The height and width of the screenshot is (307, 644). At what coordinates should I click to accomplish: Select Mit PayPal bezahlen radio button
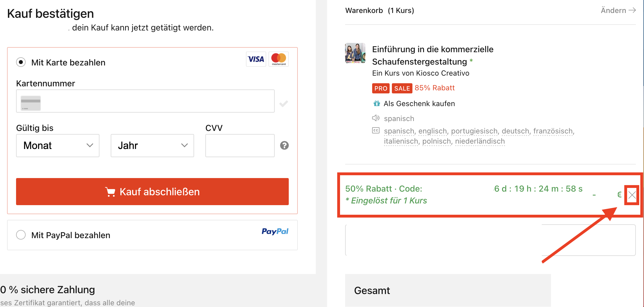[21, 235]
